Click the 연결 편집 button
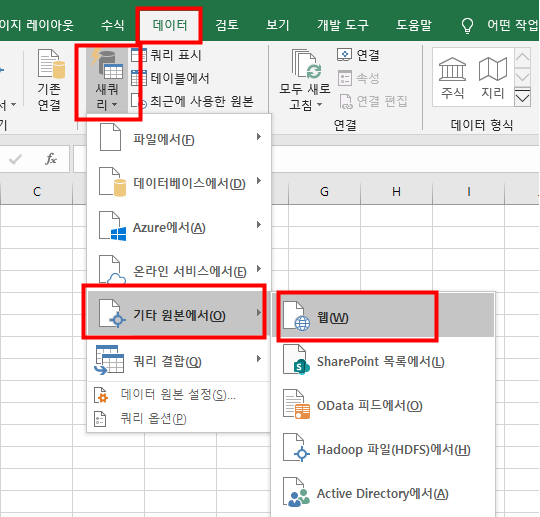 373,101
